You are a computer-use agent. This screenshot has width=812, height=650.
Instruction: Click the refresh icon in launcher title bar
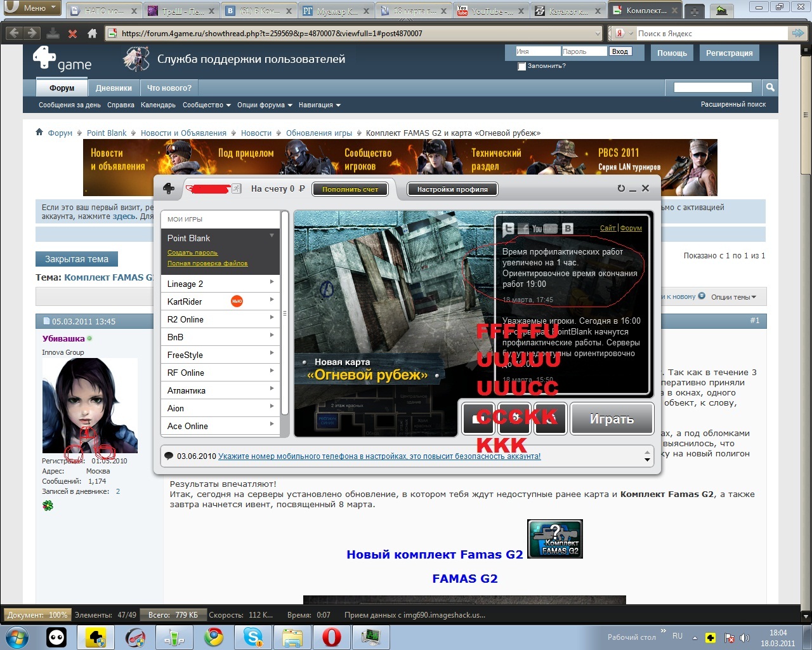621,189
